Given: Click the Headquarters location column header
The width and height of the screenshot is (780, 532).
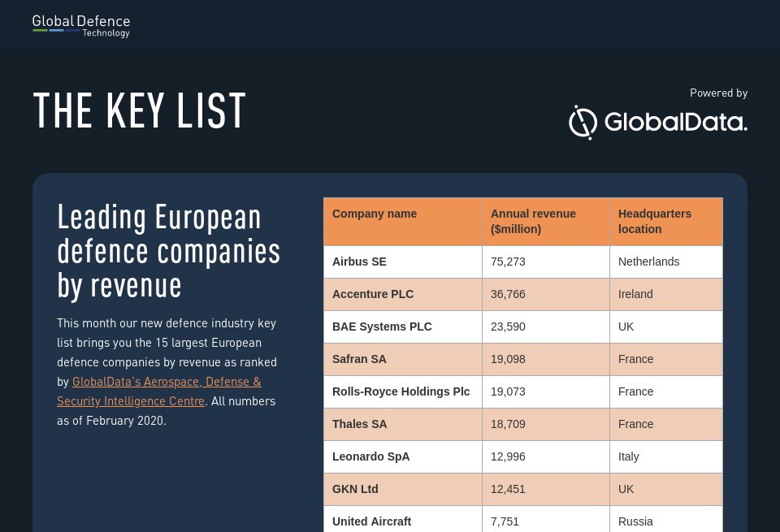Looking at the screenshot, I should (x=654, y=221).
